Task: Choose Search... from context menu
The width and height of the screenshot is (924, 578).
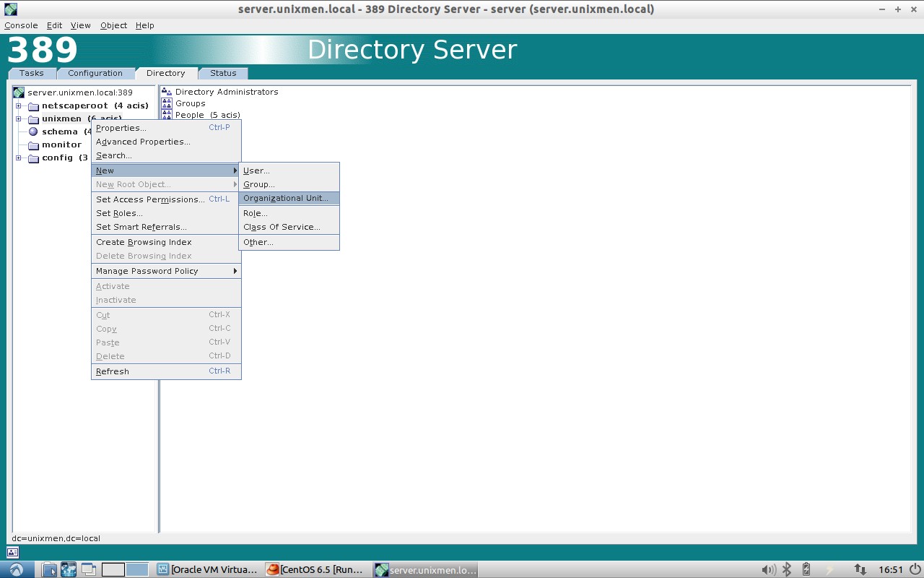Action: pyautogui.click(x=166, y=155)
